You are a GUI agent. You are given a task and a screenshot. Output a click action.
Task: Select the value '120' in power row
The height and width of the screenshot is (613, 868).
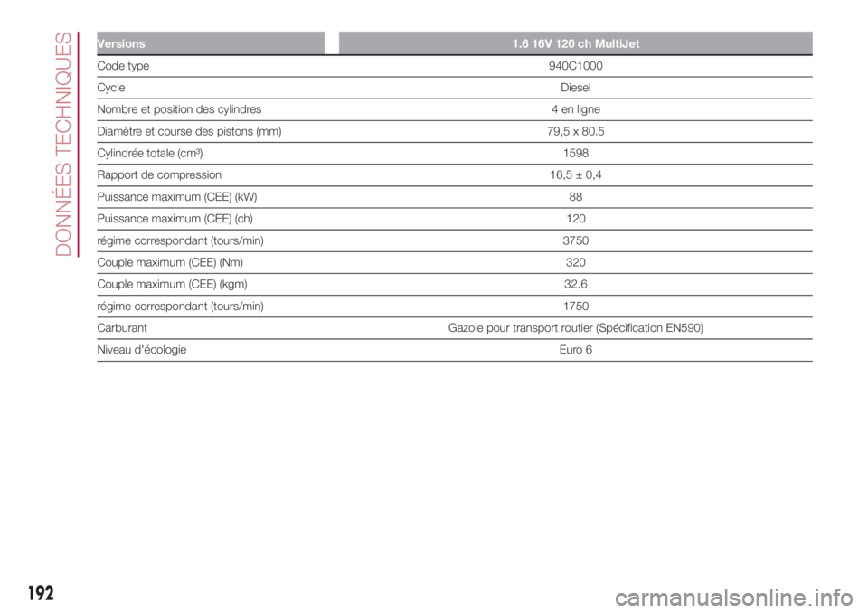576,219
